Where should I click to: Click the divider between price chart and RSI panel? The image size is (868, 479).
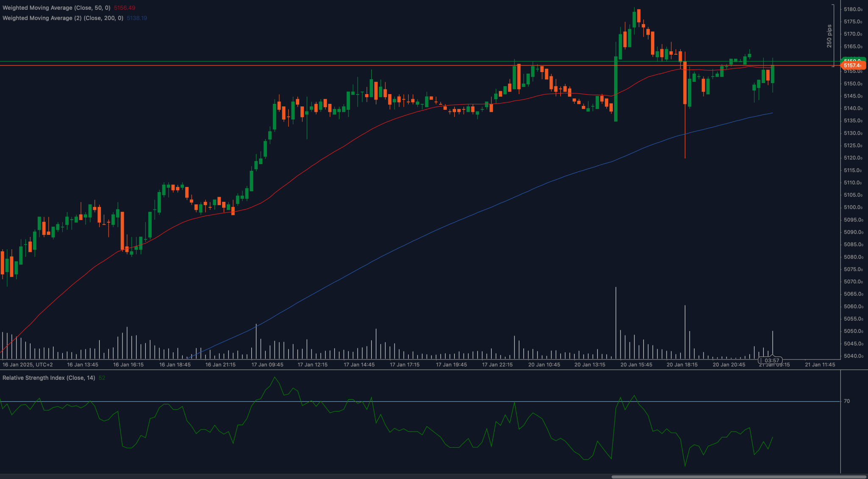pyautogui.click(x=420, y=370)
